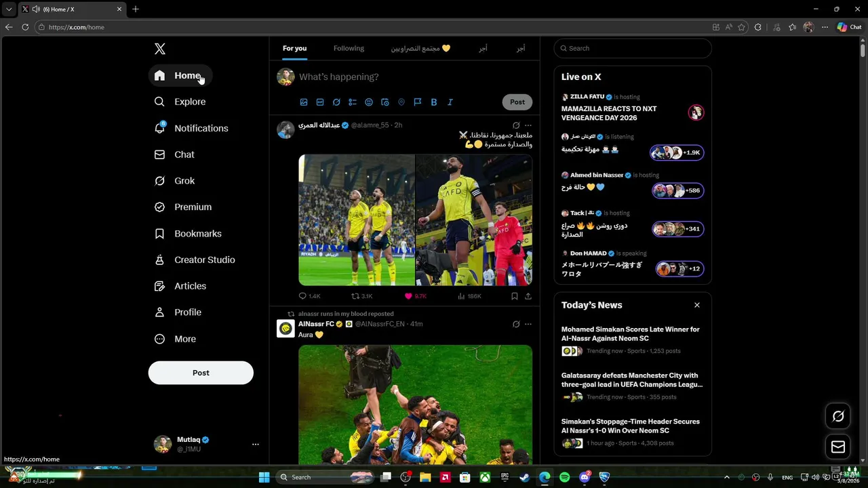Click Grok icon on AlNassr FC post
This screenshot has height=488, width=868.
516,324
